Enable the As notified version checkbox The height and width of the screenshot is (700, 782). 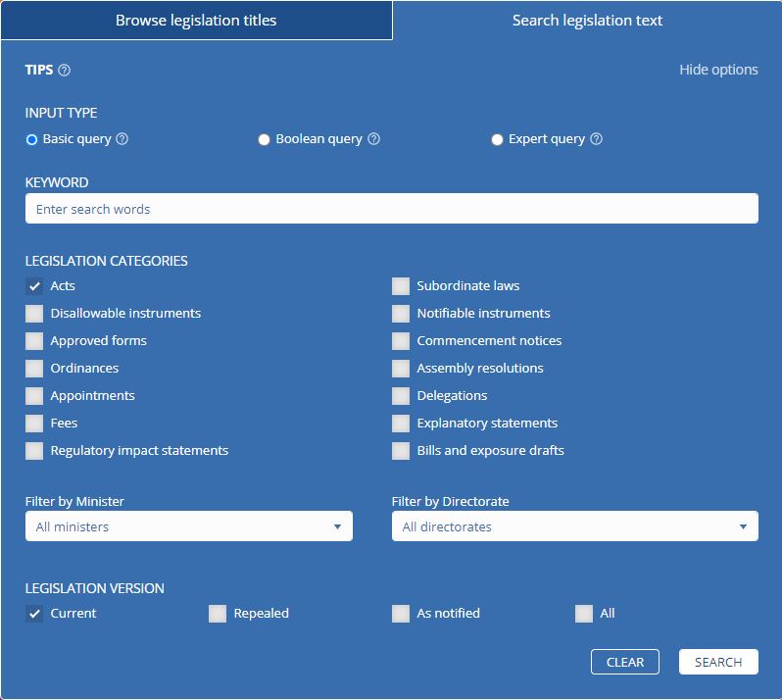401,614
